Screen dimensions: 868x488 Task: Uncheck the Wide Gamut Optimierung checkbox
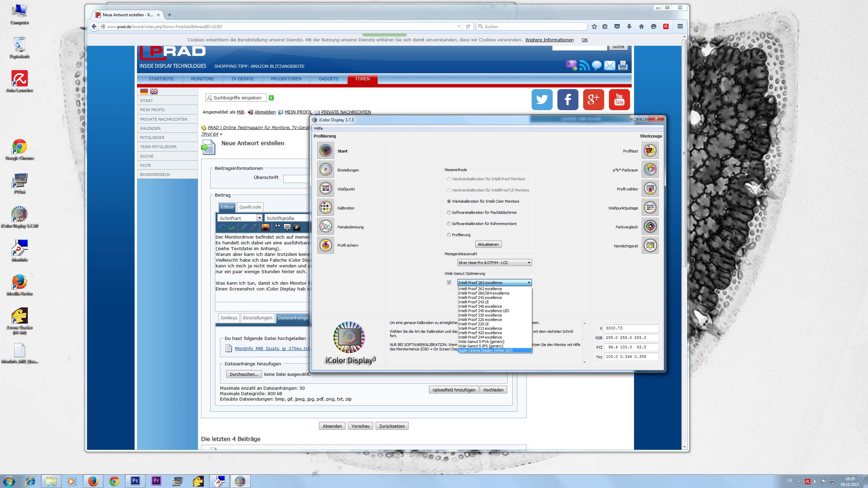pos(449,282)
